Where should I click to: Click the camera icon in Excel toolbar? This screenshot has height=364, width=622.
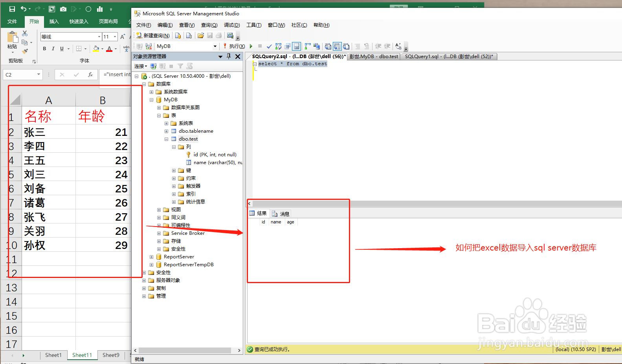[63, 9]
